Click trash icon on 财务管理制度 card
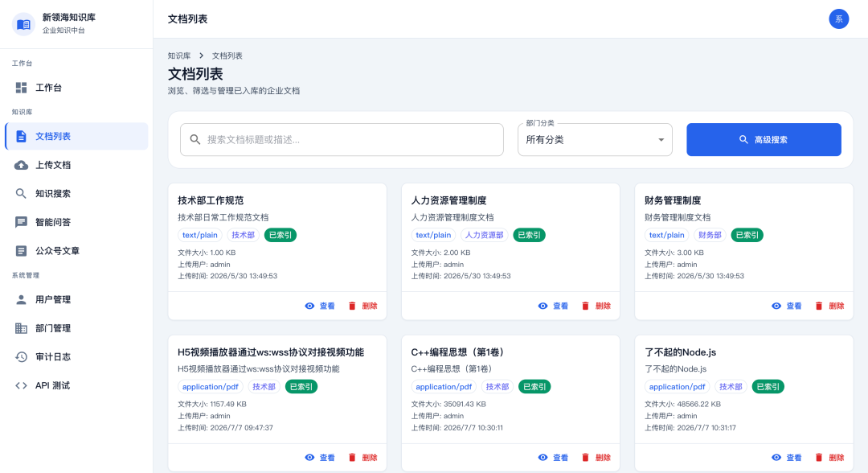Viewport: 868px width, 473px height. (819, 306)
